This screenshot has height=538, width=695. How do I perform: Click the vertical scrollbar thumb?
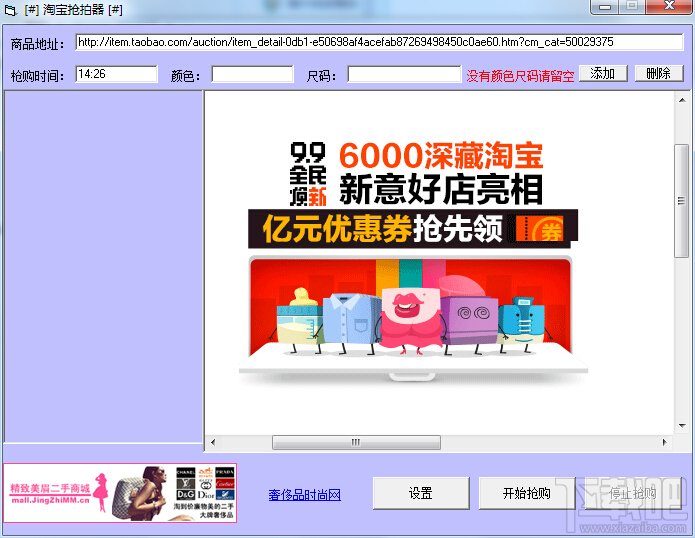(x=682, y=201)
